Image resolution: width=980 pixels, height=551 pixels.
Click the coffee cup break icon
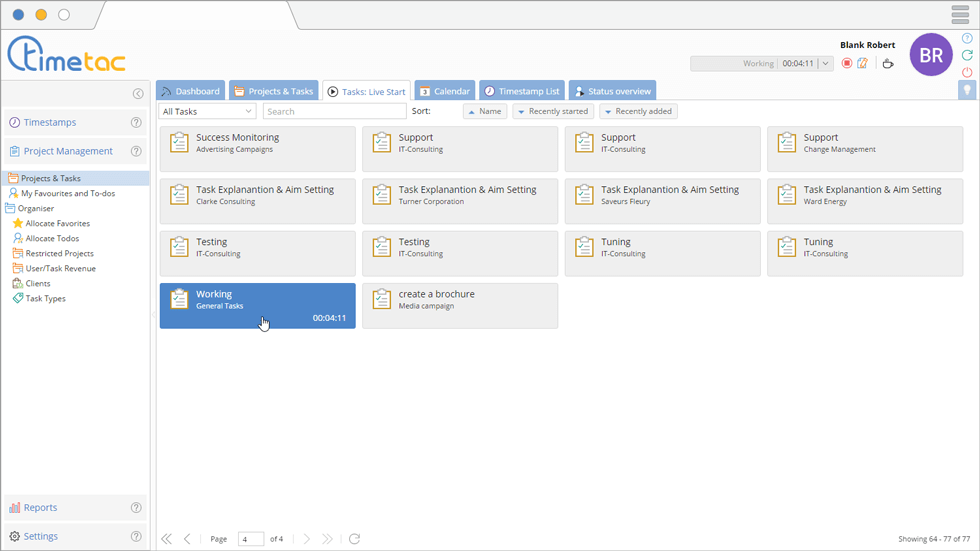click(x=887, y=64)
